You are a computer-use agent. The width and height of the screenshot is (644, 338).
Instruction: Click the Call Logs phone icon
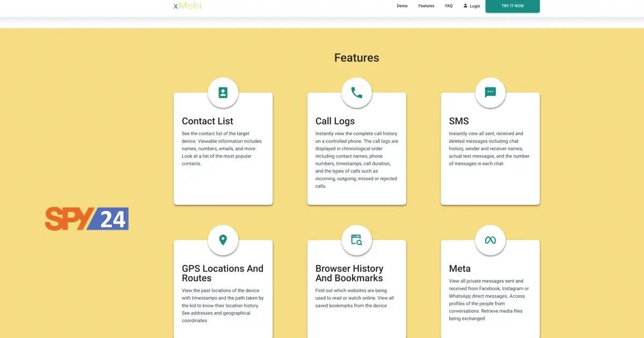coord(357,92)
